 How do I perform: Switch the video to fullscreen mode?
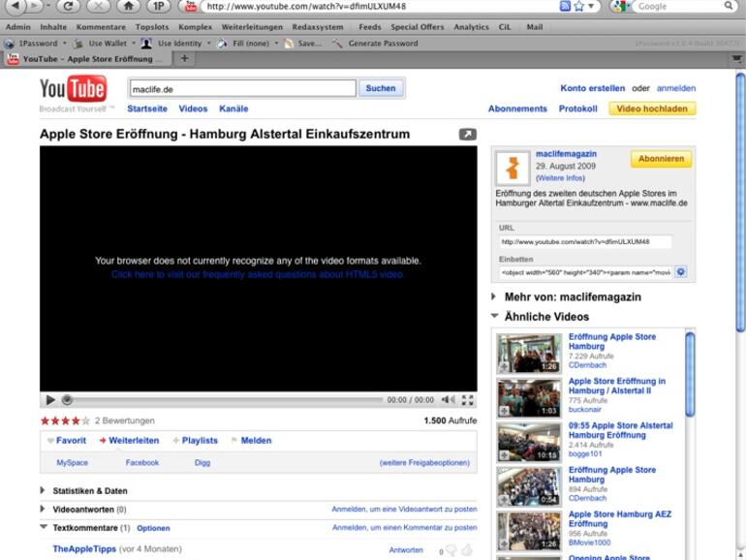(467, 400)
